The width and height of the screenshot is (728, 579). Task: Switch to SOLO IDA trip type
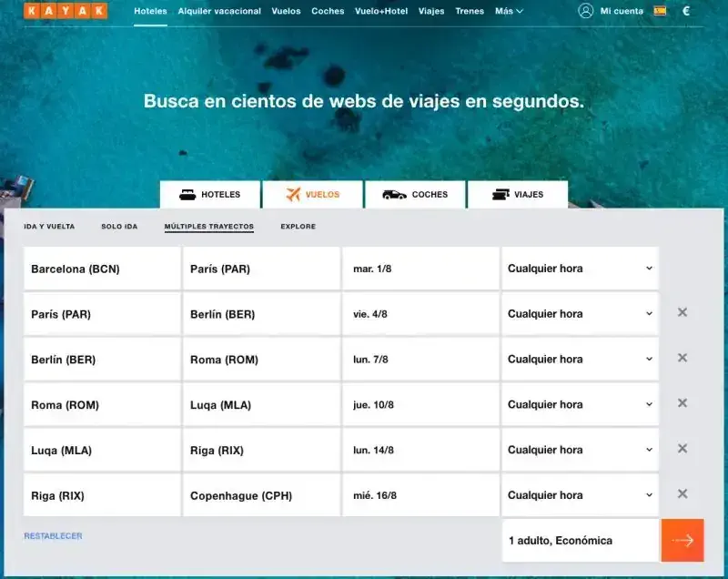(119, 227)
